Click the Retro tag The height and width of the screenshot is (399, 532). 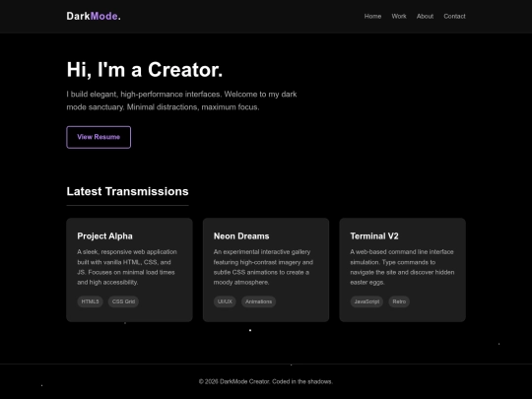click(399, 301)
